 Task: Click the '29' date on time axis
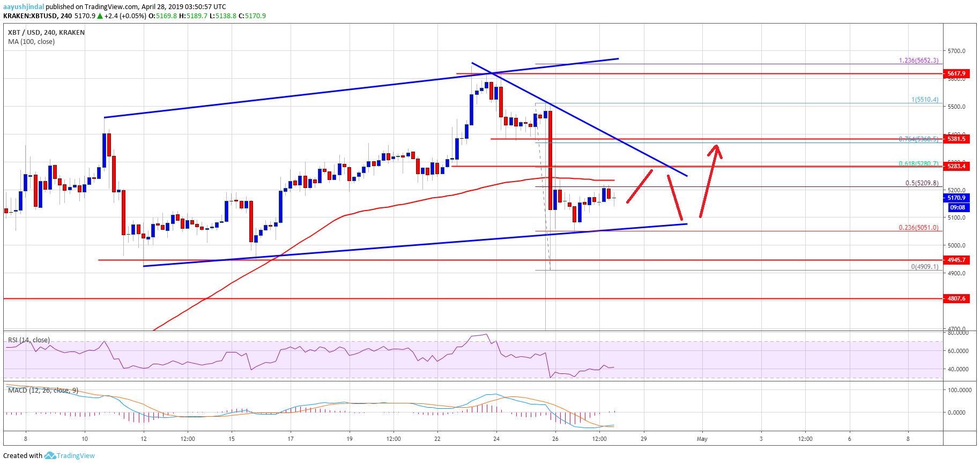pos(643,439)
